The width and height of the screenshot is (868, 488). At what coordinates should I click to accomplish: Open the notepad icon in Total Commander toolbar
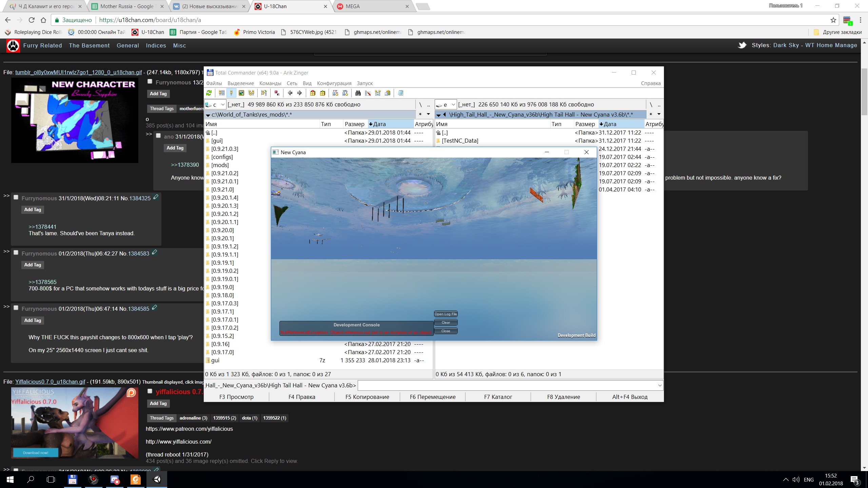(x=400, y=93)
